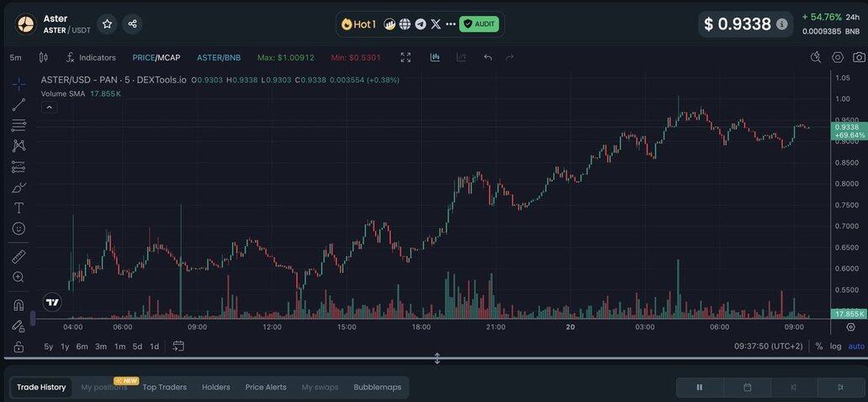Show more links with ellipsis
Image resolution: width=868 pixels, height=402 pixels.
point(451,24)
